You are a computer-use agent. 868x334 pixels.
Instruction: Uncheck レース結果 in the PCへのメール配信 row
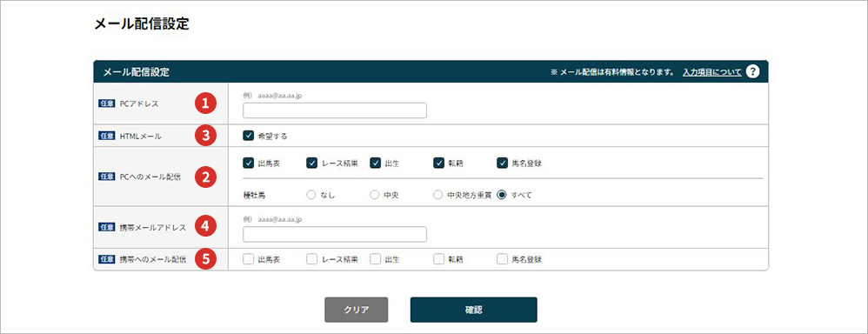tap(311, 163)
